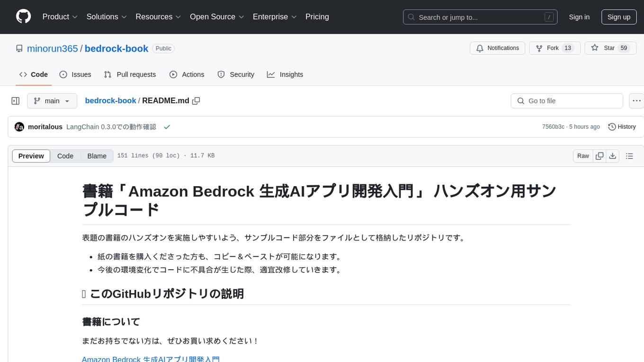Open the LangChain 0.3.0 commit message
The height and width of the screenshot is (362, 644).
point(111,127)
